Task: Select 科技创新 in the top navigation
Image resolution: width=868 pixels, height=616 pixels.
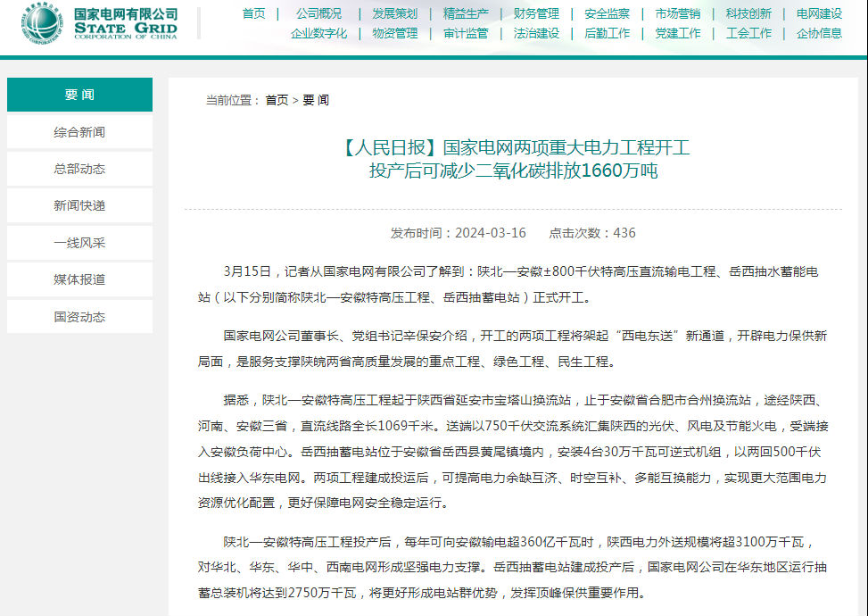Action: [x=748, y=13]
